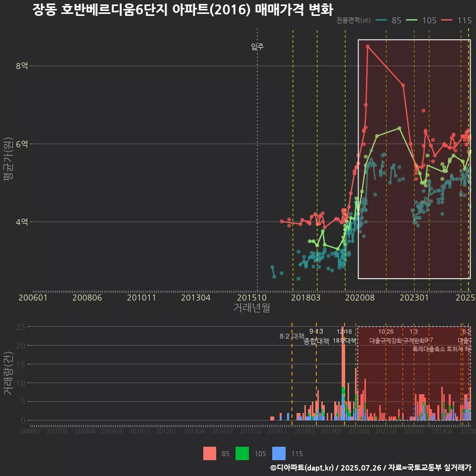The image size is (476, 476).
Task: Click the red 85 swatch in bottom legend
Action: click(x=209, y=454)
